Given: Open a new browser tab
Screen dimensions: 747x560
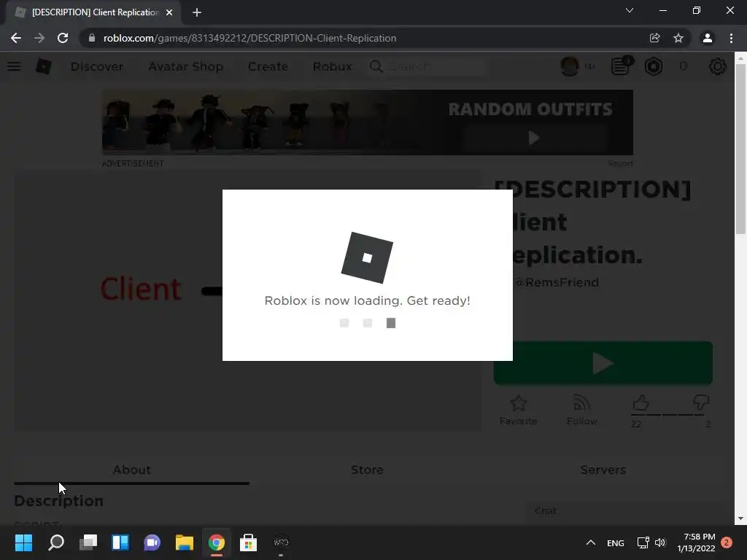Looking at the screenshot, I should pyautogui.click(x=197, y=12).
